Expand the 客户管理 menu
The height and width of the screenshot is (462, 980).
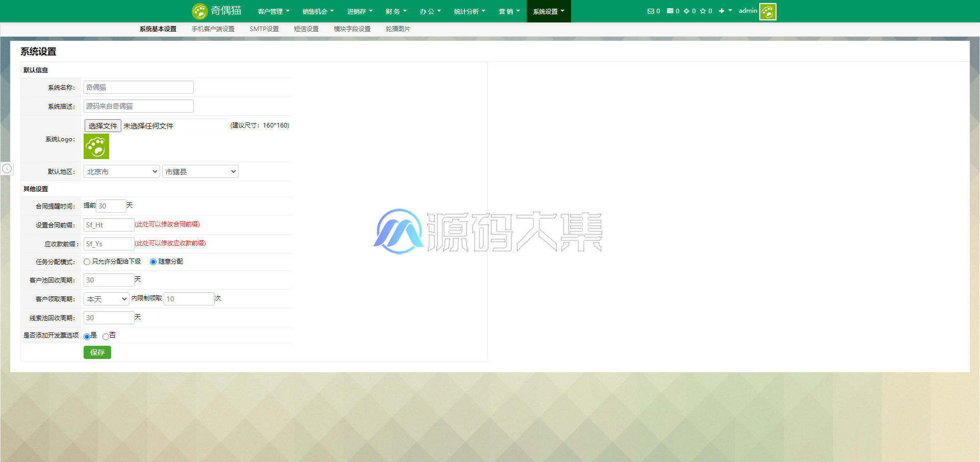[x=273, y=11]
